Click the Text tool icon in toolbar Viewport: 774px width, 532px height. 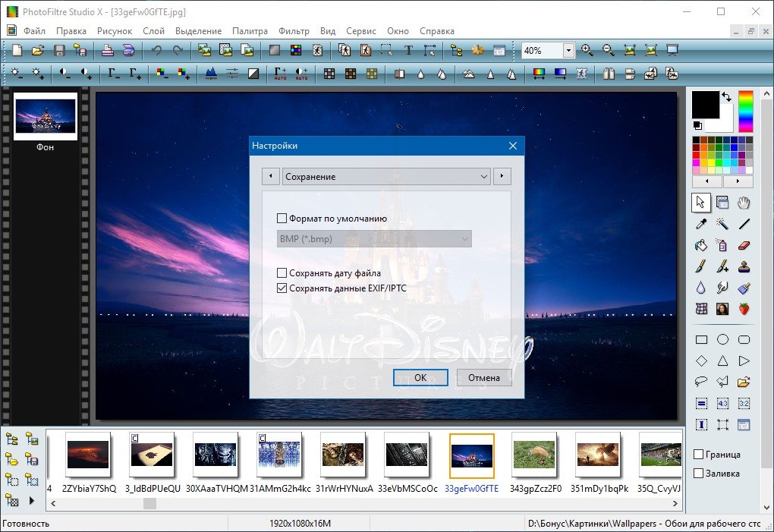408,51
